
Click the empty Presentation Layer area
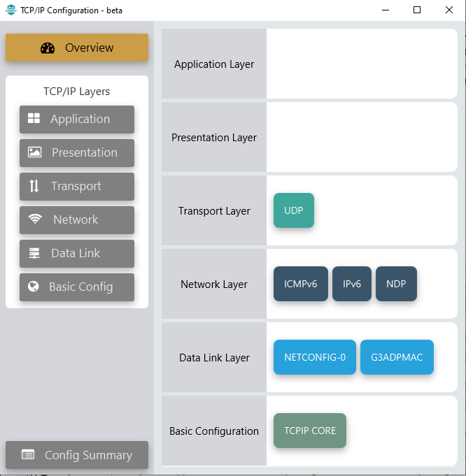point(361,137)
